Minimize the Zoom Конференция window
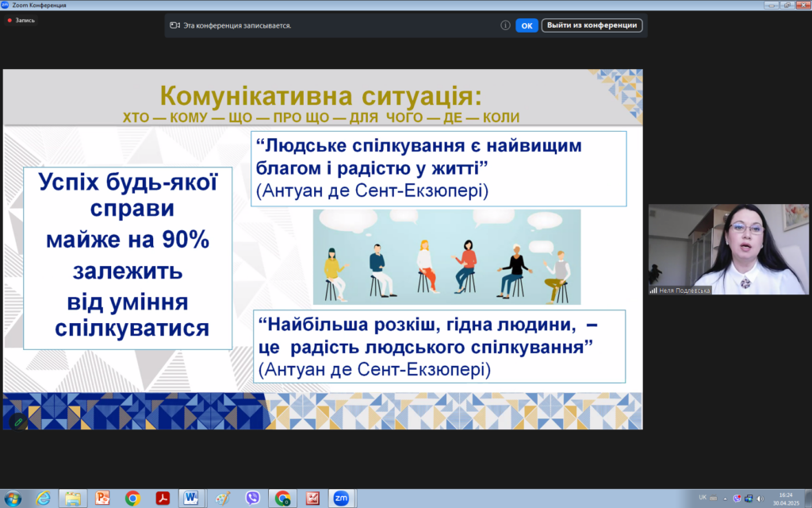Viewport: 812px width, 508px height. (771, 6)
